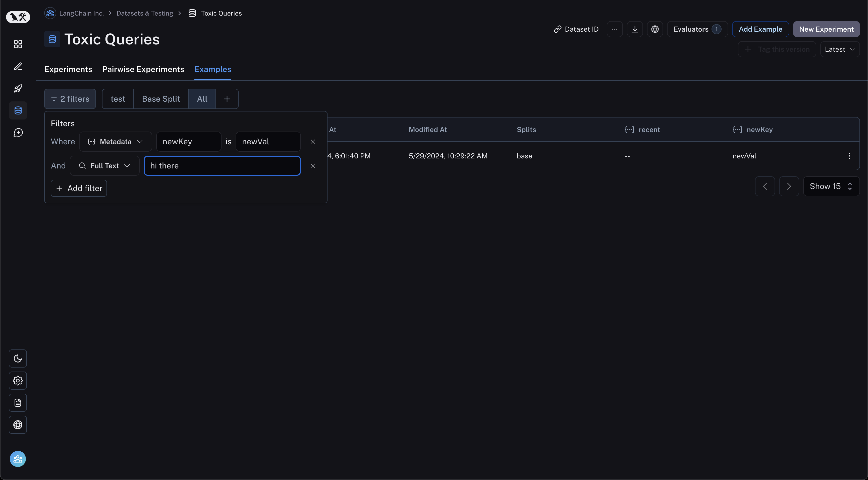Select the rocket tracing icon in sidebar
This screenshot has width=868, height=480.
coord(18,88)
